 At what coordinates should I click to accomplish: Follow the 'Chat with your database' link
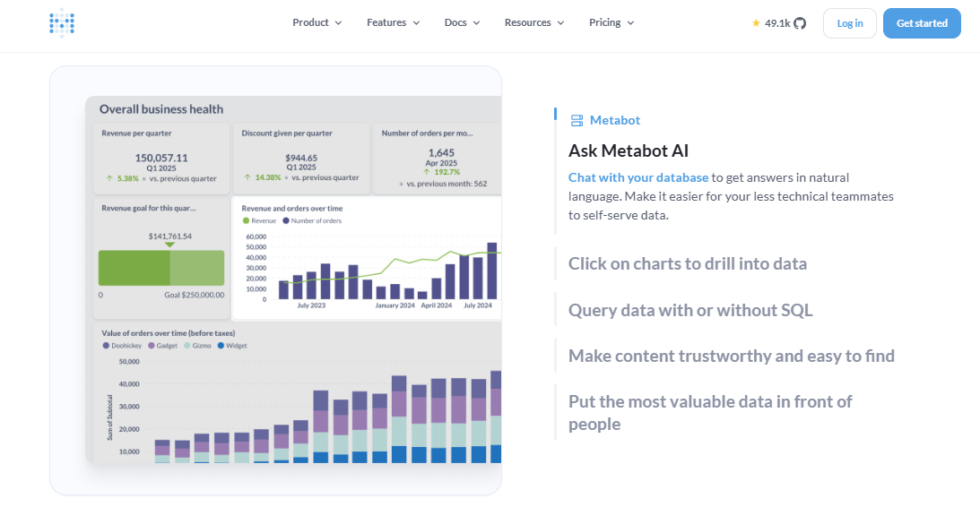pos(638,177)
